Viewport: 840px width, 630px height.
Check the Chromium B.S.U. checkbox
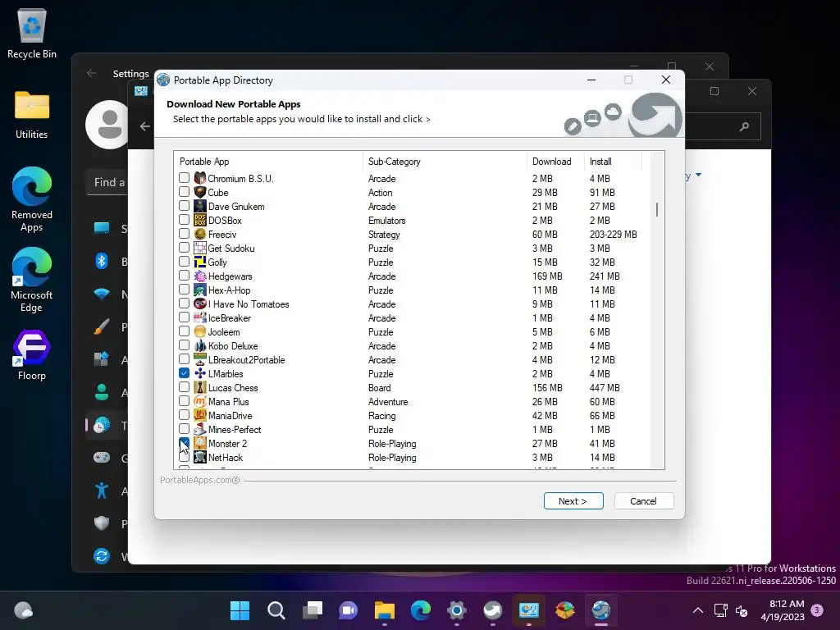pos(184,177)
